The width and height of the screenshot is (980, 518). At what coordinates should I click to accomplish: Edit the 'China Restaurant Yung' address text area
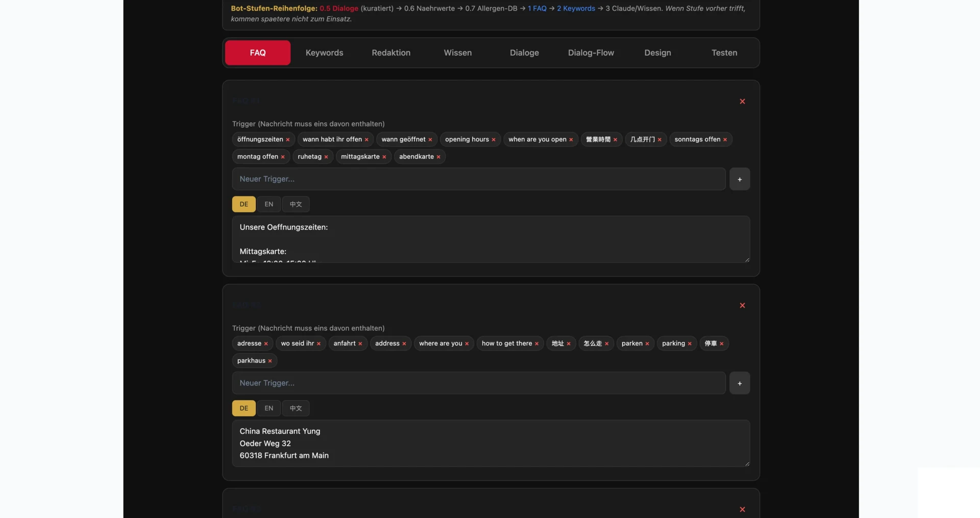(491, 443)
